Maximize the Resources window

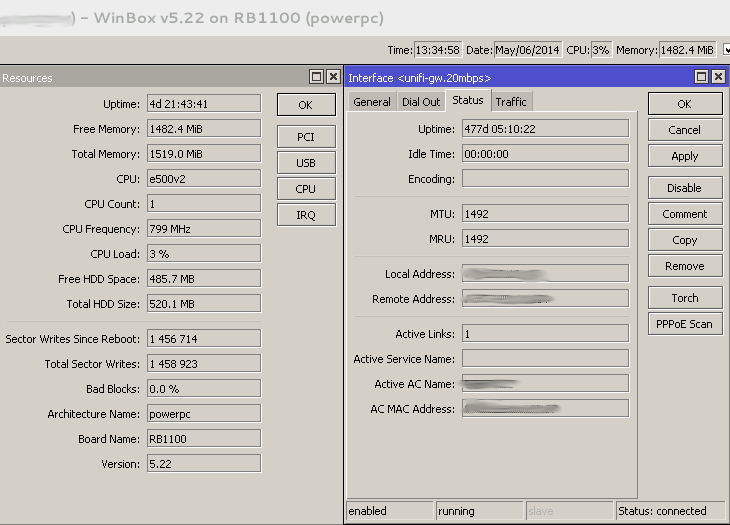pos(317,77)
